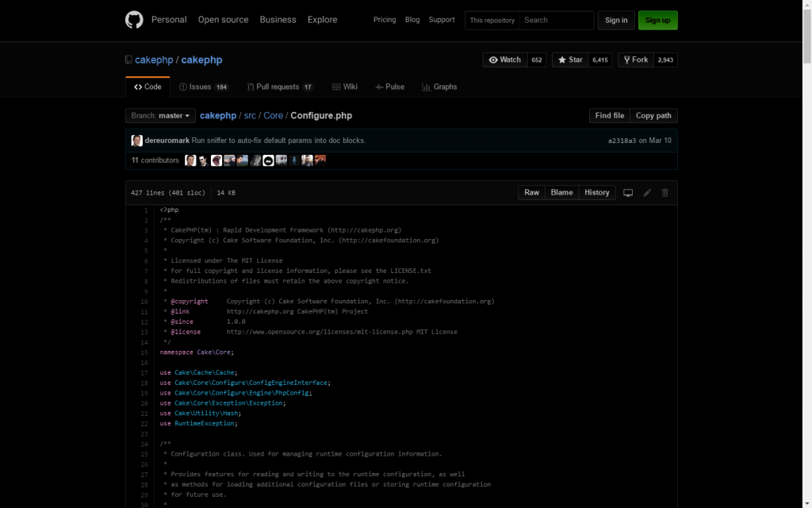Click the page's vertical scrollbar thumb
The width and height of the screenshot is (812, 508).
(806, 36)
